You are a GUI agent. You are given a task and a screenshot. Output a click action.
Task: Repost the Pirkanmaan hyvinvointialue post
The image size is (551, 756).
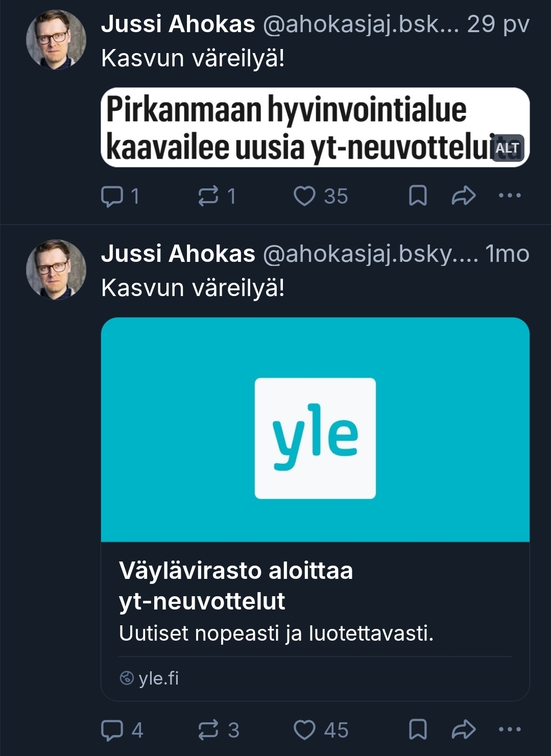click(x=208, y=196)
